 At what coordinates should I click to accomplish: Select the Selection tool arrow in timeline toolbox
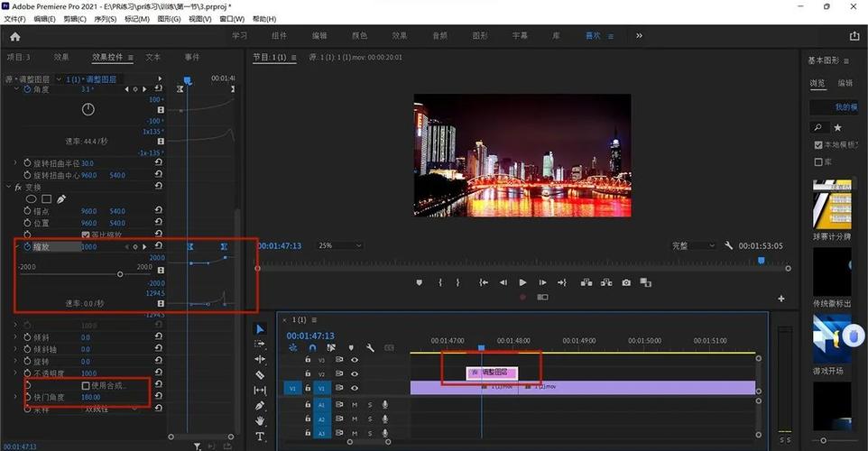[x=260, y=328]
